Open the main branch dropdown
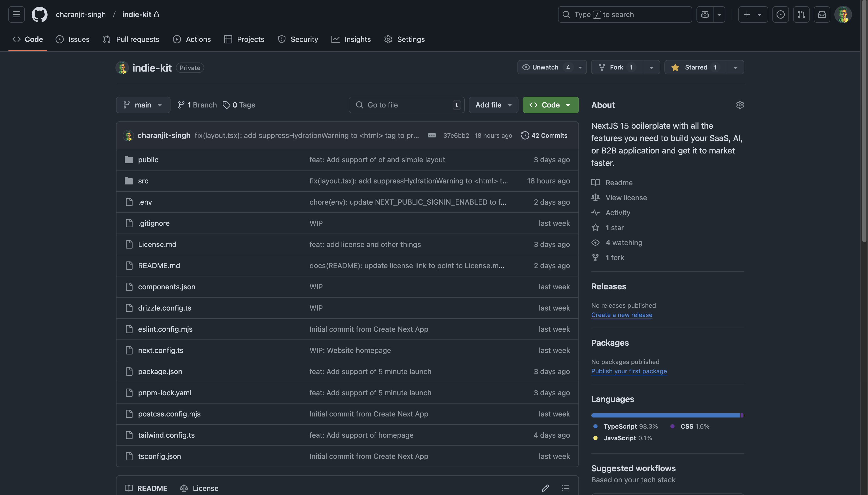Image resolution: width=868 pixels, height=495 pixels. 143,105
